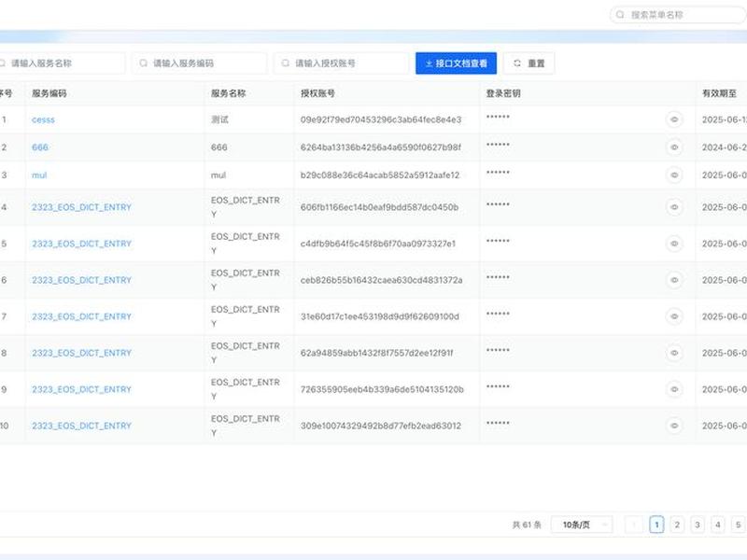
Task: Open the 2323_EOS_DICT_ENTRY link in row 8
Action: (81, 353)
